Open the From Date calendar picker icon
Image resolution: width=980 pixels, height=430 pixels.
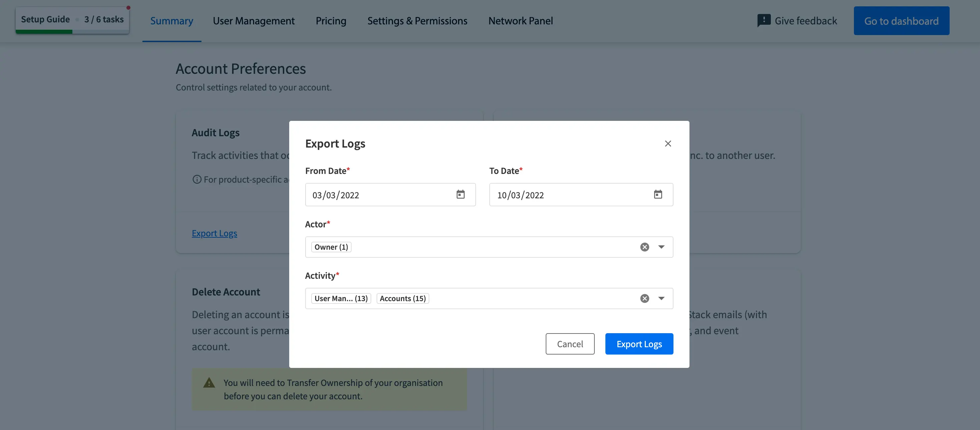[x=460, y=195]
